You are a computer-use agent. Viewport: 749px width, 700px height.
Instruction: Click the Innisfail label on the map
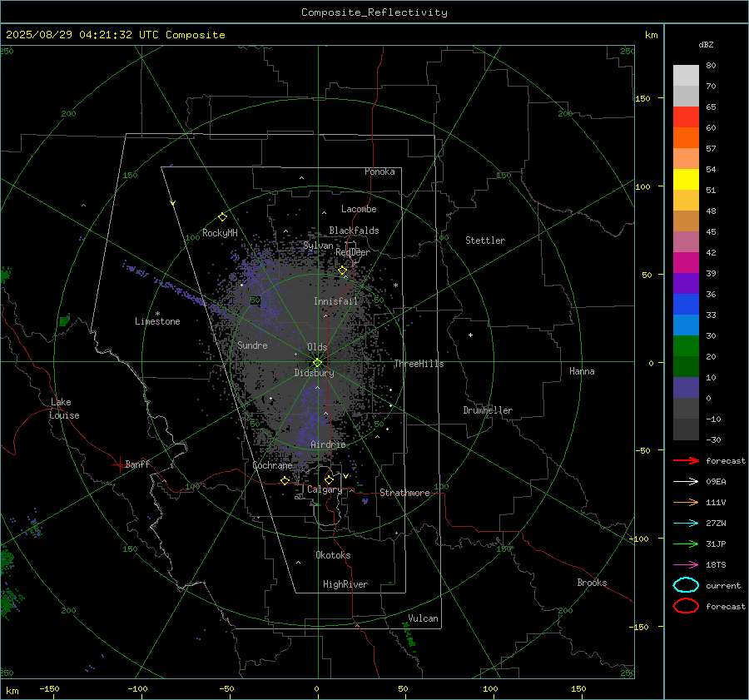(x=335, y=301)
